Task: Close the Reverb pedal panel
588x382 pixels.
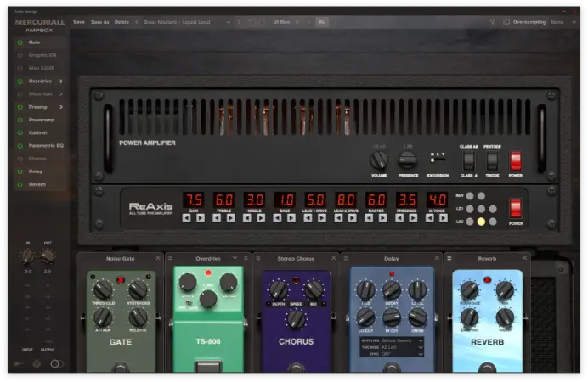Action: (525, 258)
